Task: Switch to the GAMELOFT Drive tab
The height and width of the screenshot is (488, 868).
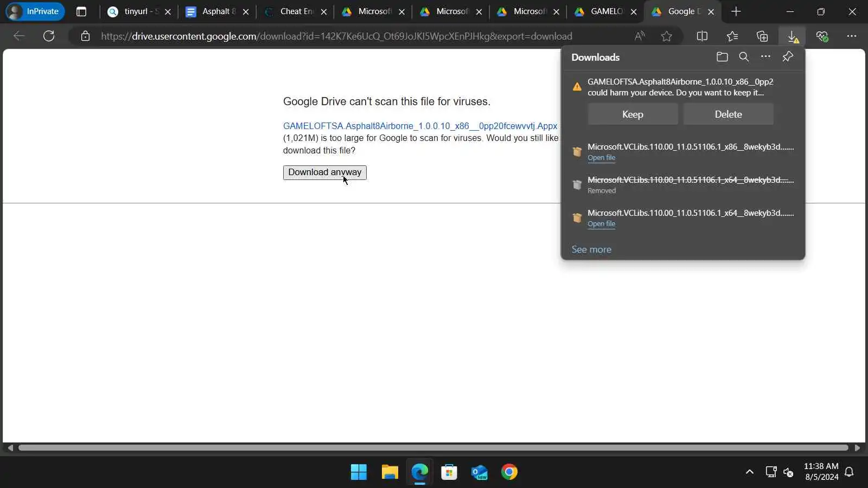Action: (x=605, y=11)
